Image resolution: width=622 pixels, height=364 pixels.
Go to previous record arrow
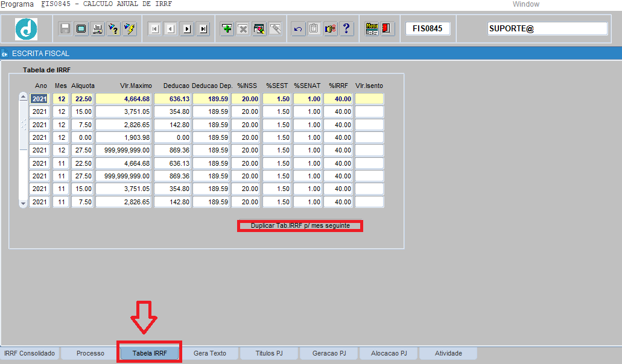(x=171, y=29)
